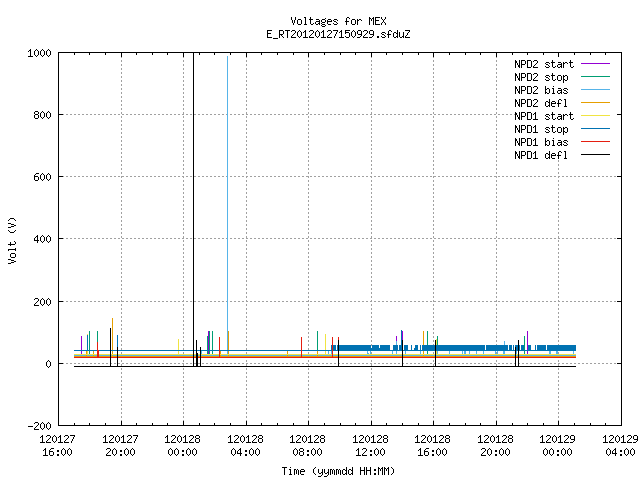Image resolution: width=640 pixels, height=480 pixels.
Task: Click the 400 y-axis tick label
Action: tap(42, 239)
